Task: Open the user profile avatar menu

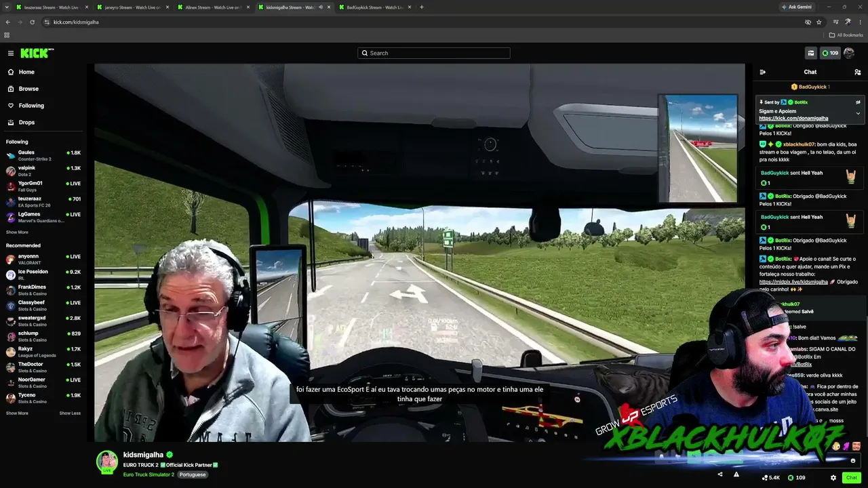Action: click(x=848, y=53)
